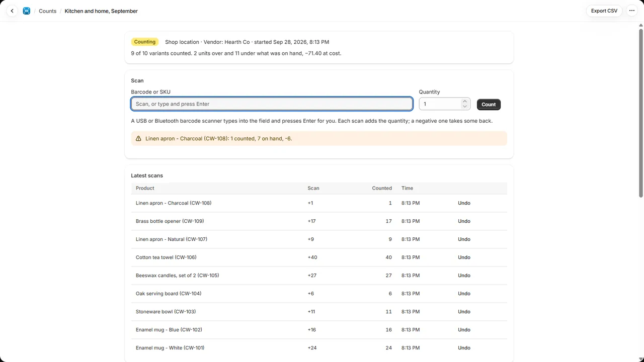Select 'Stoneware bowl (CW-103)' text
Viewport: 644px width, 362px height.
point(166,312)
